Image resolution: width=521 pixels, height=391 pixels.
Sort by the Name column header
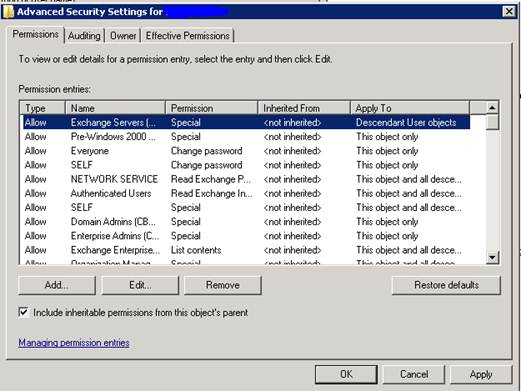coord(115,108)
